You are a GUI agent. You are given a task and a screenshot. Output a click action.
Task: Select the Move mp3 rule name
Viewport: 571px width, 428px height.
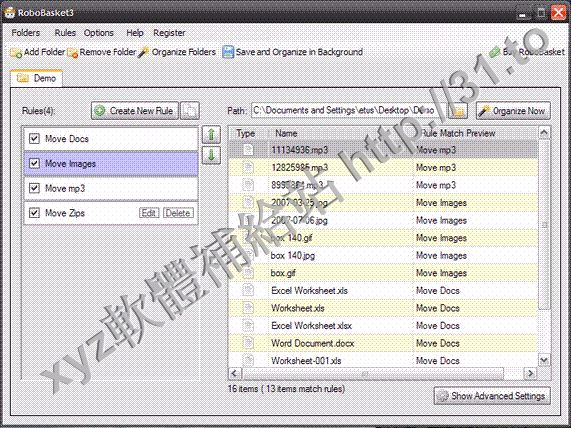pos(65,188)
